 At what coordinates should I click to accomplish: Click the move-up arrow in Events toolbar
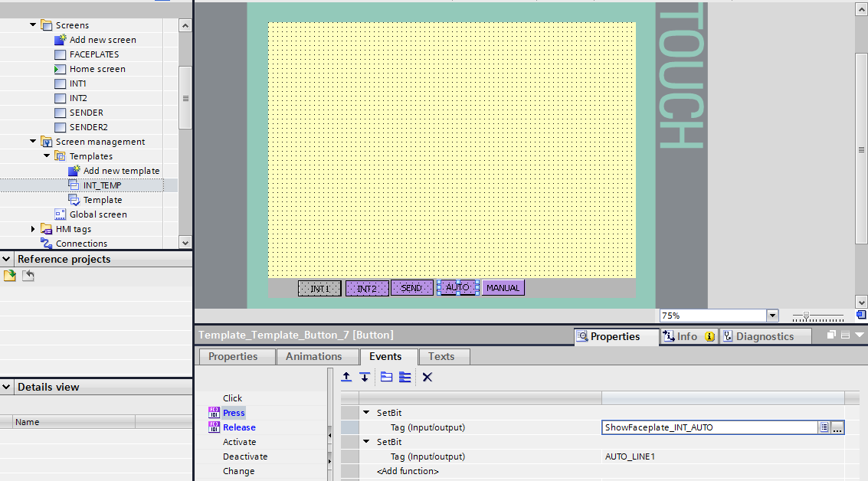point(346,377)
